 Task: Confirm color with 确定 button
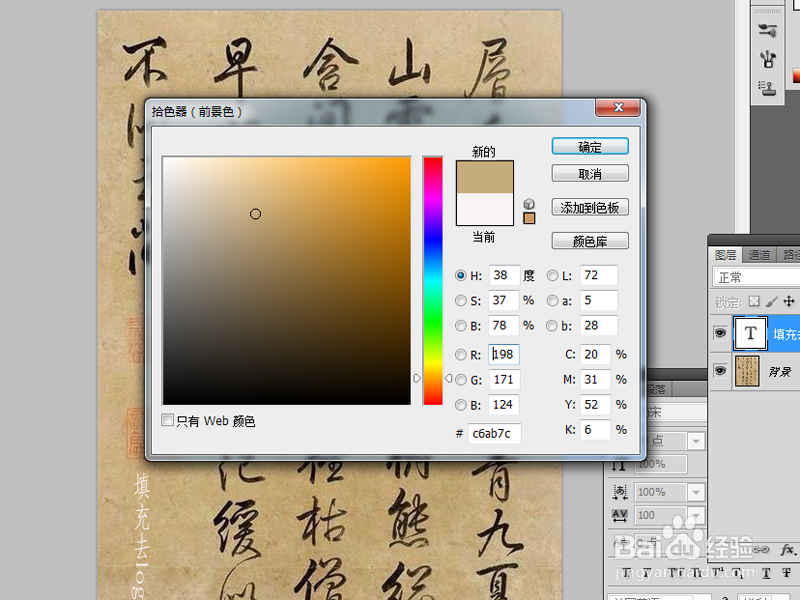(590, 146)
